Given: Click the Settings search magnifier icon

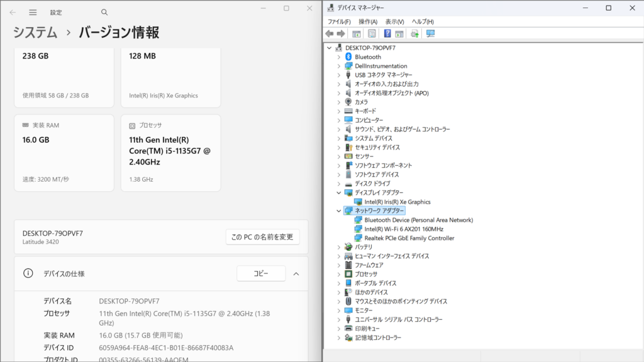Looking at the screenshot, I should click(x=104, y=12).
